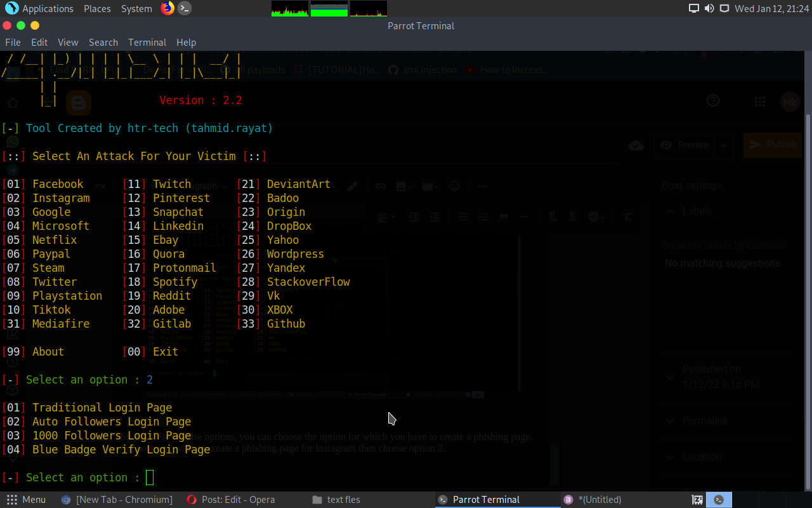This screenshot has height=508, width=812.
Task: Click the Opera icon in taskbar
Action: (192, 500)
